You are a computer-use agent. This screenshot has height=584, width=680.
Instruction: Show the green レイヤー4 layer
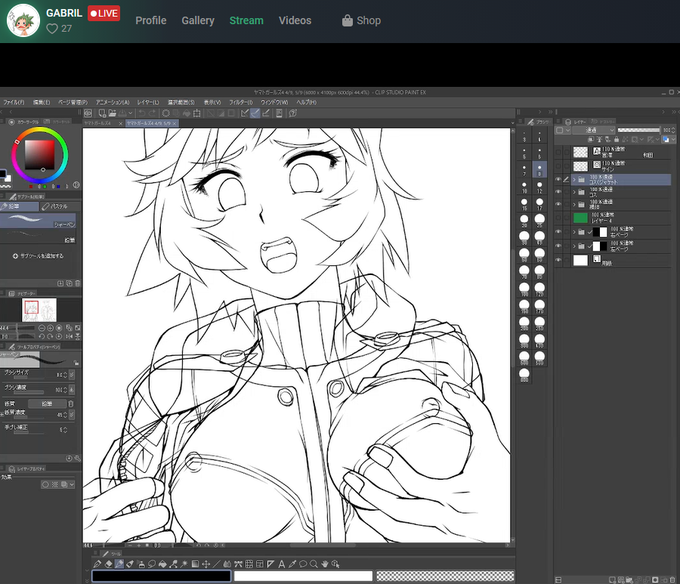click(559, 217)
